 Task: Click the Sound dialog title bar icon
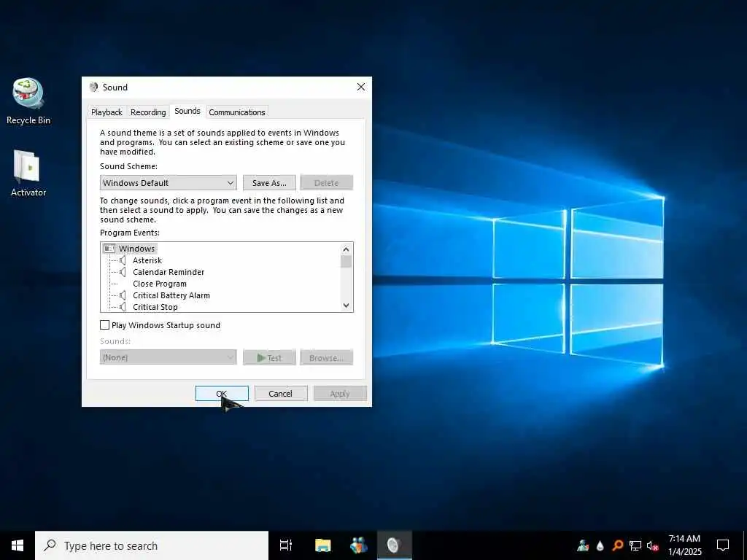(94, 87)
